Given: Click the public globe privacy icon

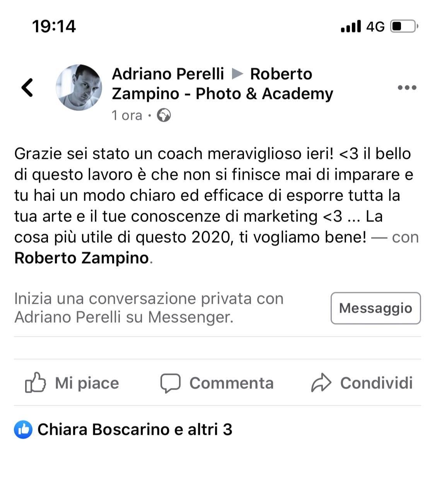Looking at the screenshot, I should [x=164, y=115].
